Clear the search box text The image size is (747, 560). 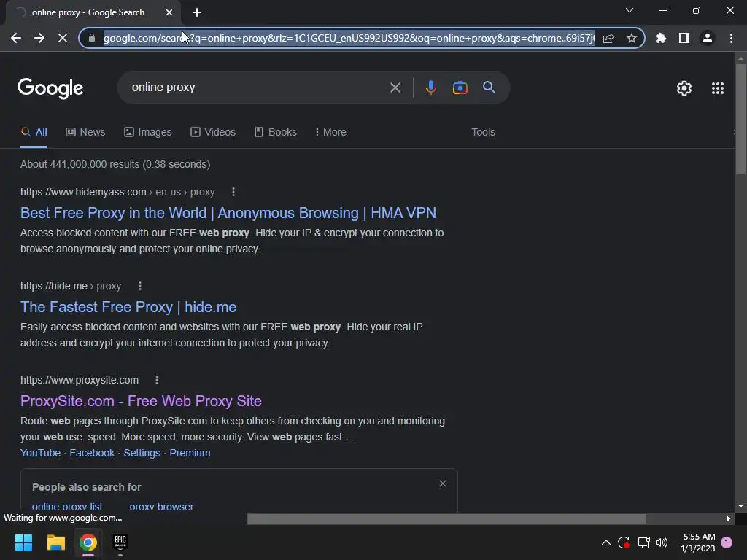tap(395, 87)
